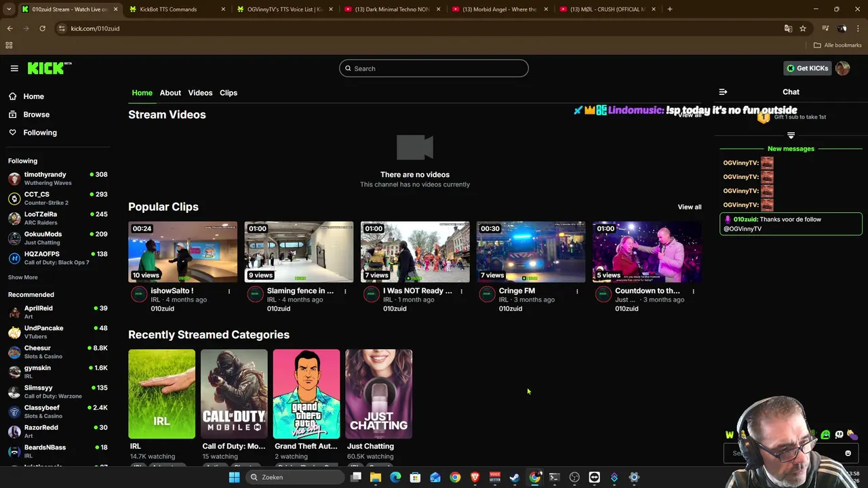The height and width of the screenshot is (488, 868).
Task: Click the browser translate page icon
Action: pos(788,28)
